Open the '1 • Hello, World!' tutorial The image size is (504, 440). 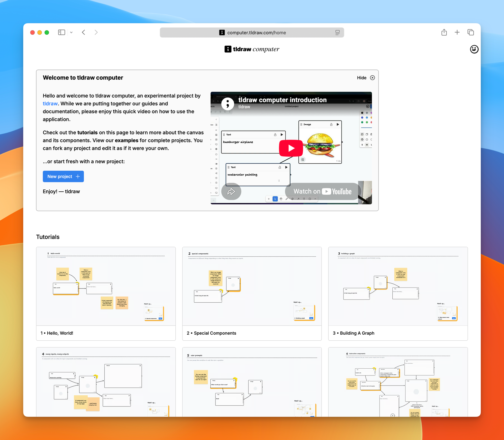point(106,294)
